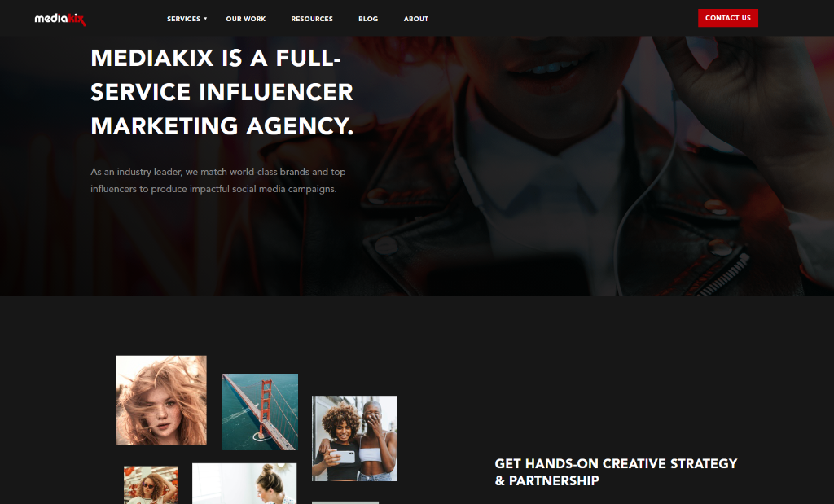
Task: Click the two women selfie photo
Action: [x=354, y=439]
